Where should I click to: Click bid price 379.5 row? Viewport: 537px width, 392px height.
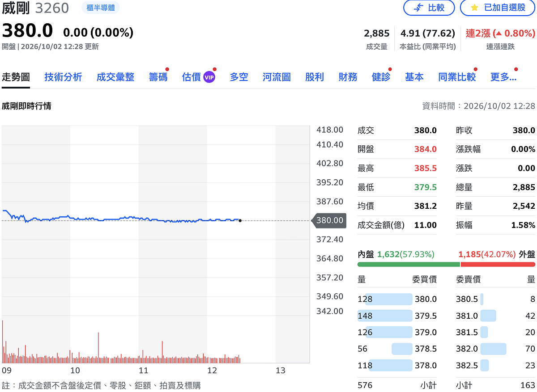(397, 316)
